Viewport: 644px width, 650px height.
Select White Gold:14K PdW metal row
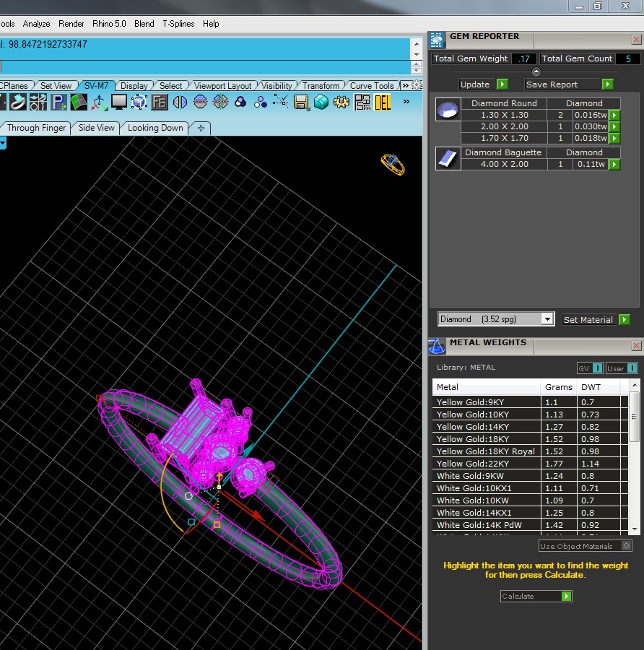pos(531,525)
